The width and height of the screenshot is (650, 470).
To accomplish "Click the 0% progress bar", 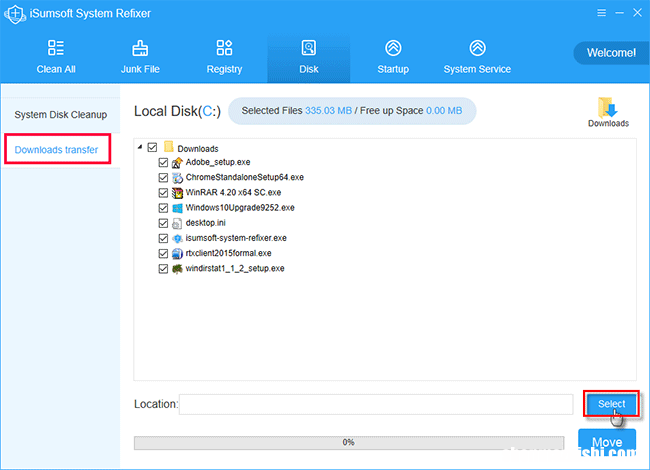I will (349, 443).
